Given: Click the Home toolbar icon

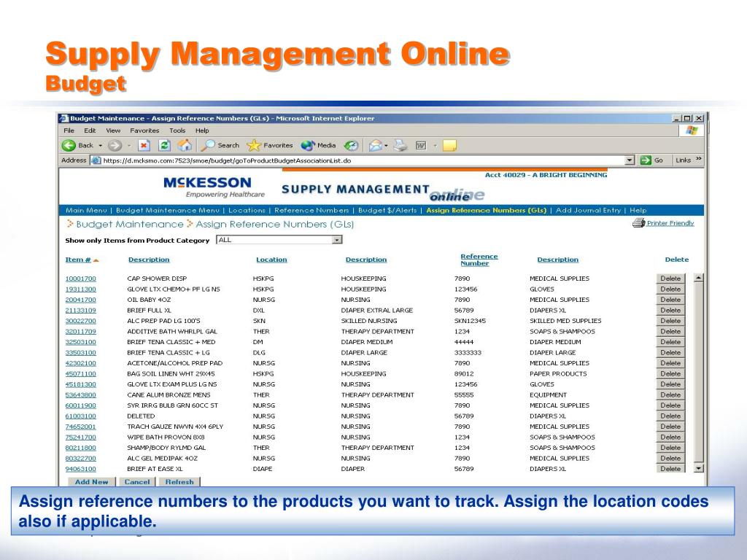Looking at the screenshot, I should pyautogui.click(x=185, y=145).
